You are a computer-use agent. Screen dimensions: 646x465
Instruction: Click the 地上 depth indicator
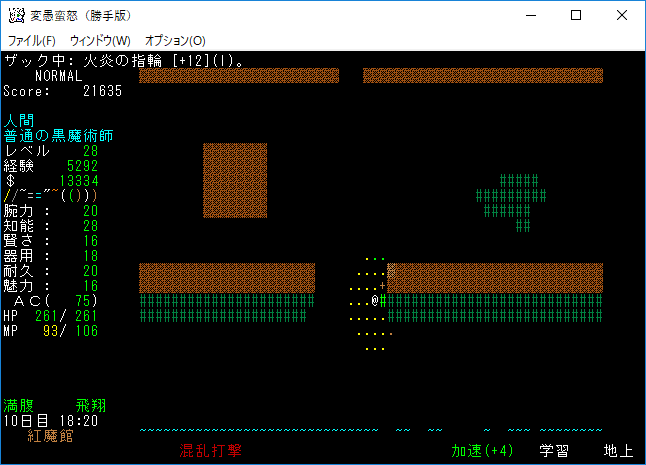pos(618,451)
